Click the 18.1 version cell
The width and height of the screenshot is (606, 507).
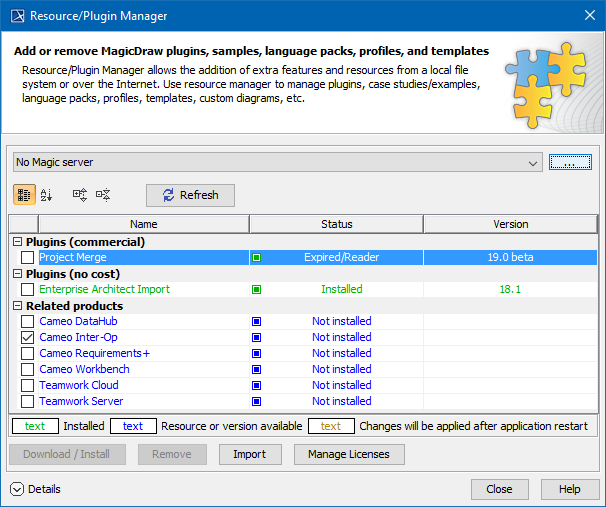point(511,289)
